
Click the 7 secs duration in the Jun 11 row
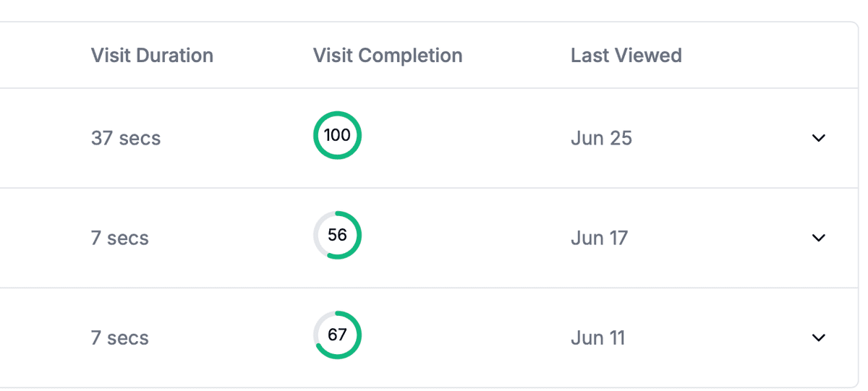[120, 338]
